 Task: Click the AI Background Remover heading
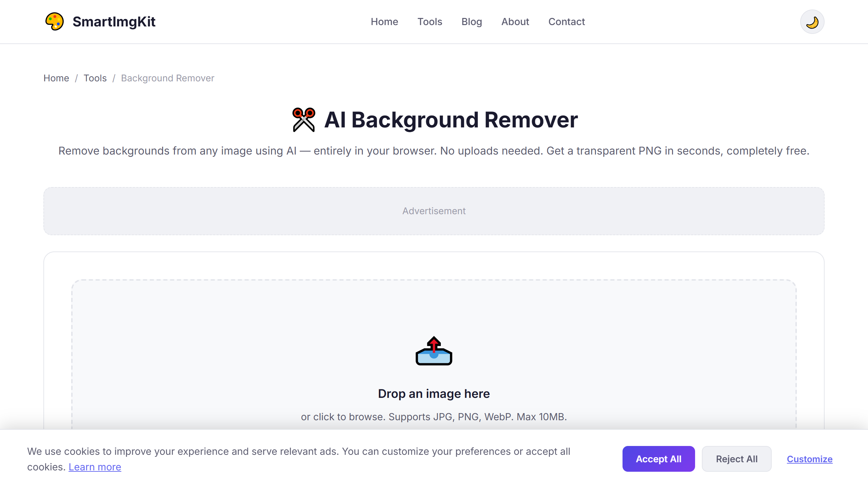click(x=451, y=120)
